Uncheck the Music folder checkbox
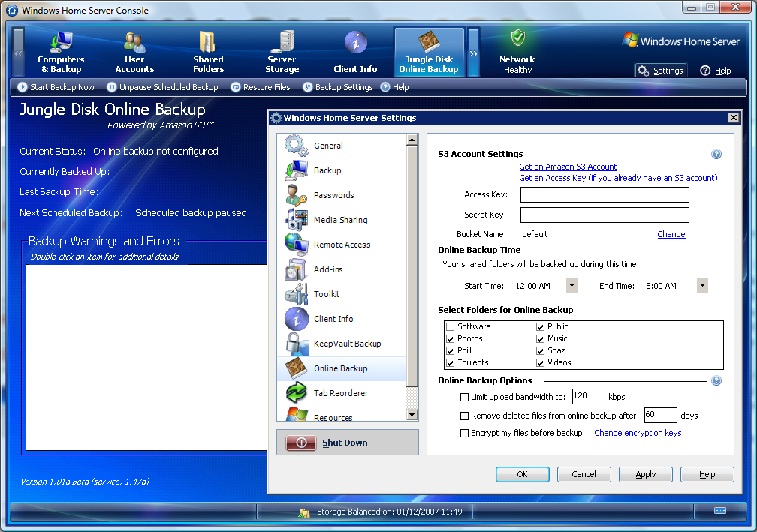757x532 pixels. (540, 338)
